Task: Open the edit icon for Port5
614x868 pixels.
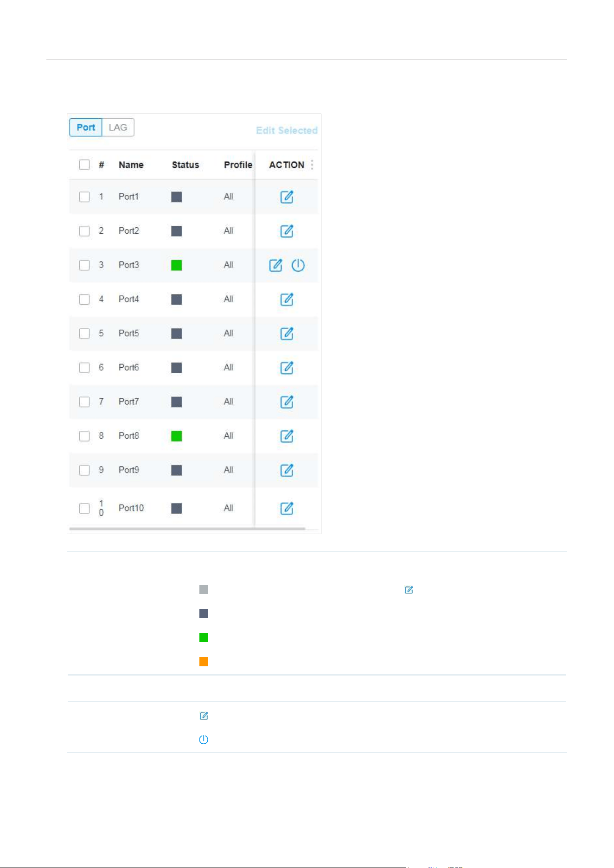Action: (x=287, y=333)
